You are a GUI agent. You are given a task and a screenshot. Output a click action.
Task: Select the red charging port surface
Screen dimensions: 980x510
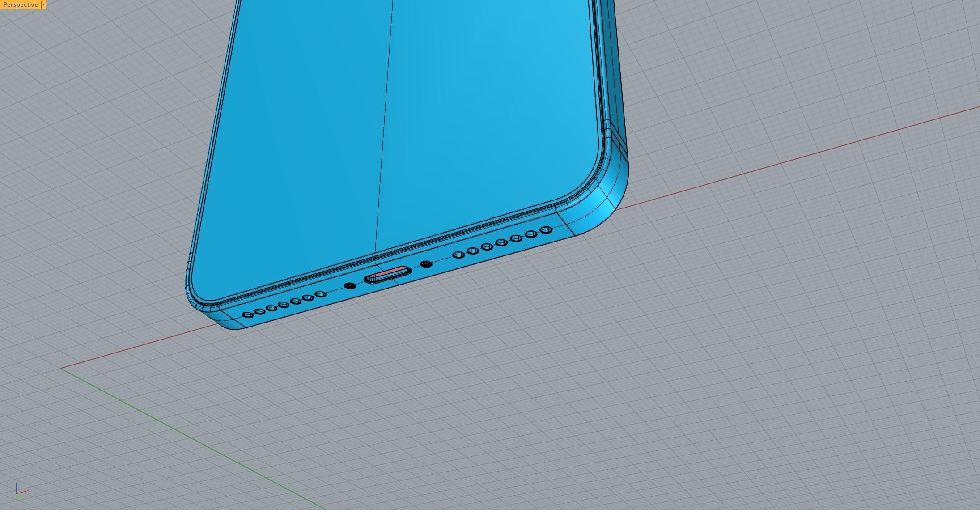pyautogui.click(x=390, y=273)
